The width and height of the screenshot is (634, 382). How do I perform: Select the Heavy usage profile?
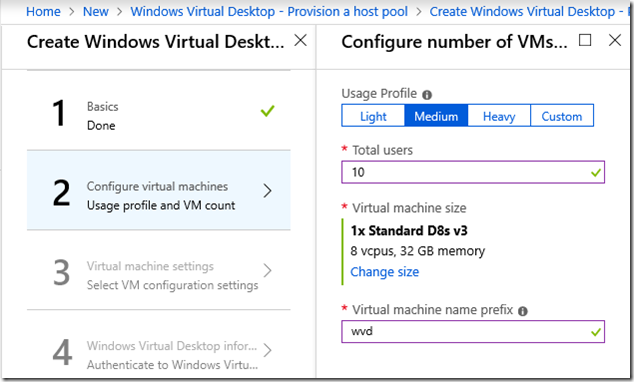[499, 116]
